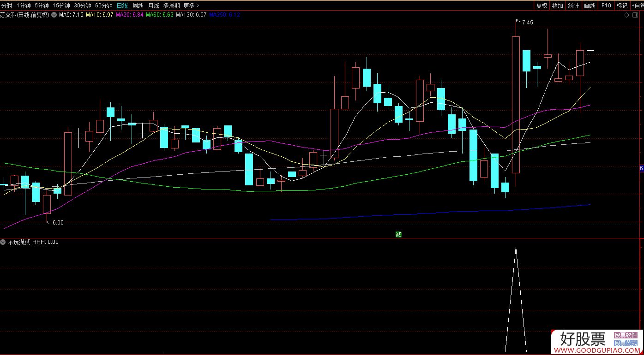Expand the dropdown next to 不玩猫腻 indicator
Image resolution: width=644 pixels, height=355 pixels.
click(3, 242)
